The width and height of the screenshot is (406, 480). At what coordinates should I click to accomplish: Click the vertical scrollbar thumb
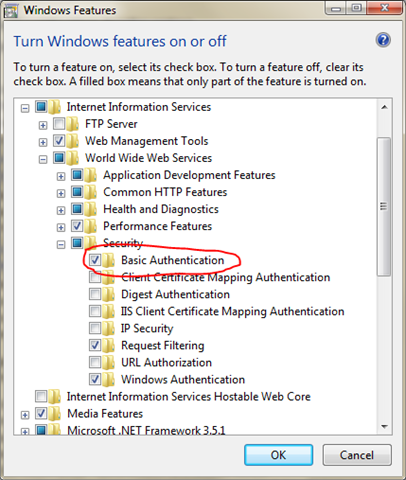point(384,207)
